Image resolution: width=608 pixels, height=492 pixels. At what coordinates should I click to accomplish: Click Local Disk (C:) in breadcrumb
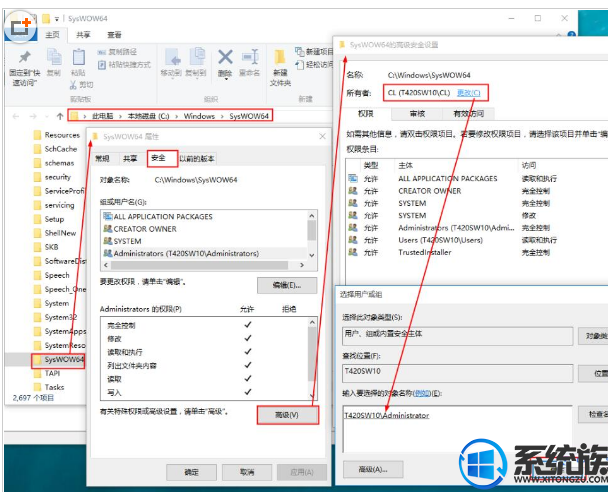[149, 116]
